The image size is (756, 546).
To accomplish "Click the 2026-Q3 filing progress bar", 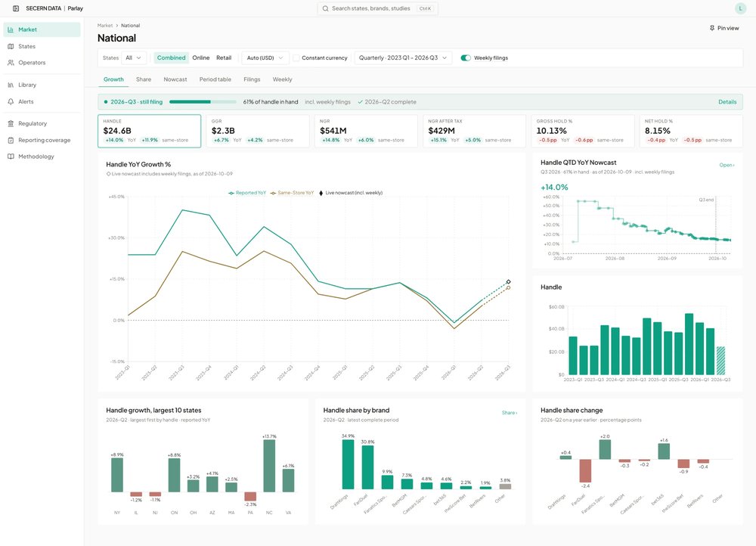I will [x=203, y=102].
